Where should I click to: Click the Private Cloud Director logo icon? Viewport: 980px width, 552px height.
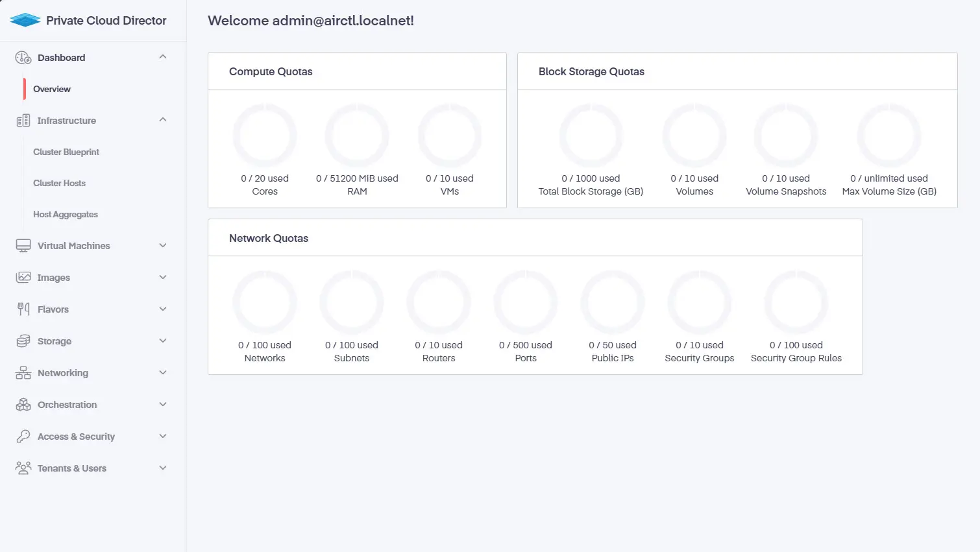[25, 20]
